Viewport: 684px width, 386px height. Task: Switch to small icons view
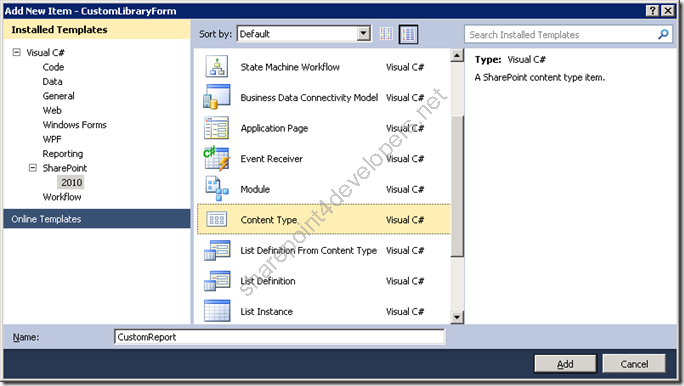[386, 34]
